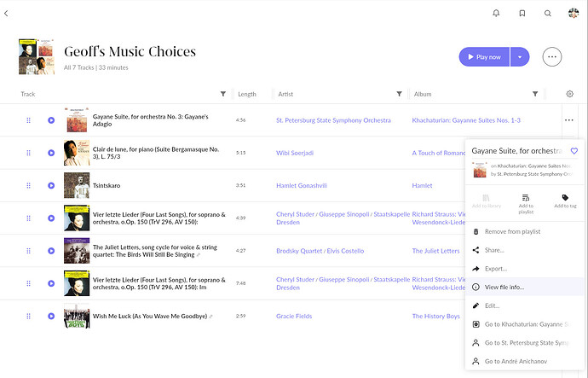Go back using the left chevron
588x378 pixels.
6,14
